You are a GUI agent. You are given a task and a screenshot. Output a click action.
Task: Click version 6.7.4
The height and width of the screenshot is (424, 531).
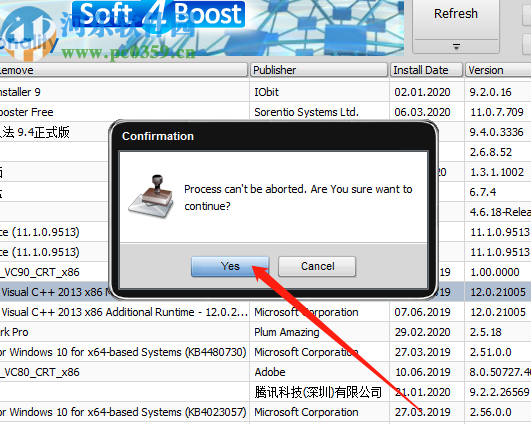483,192
